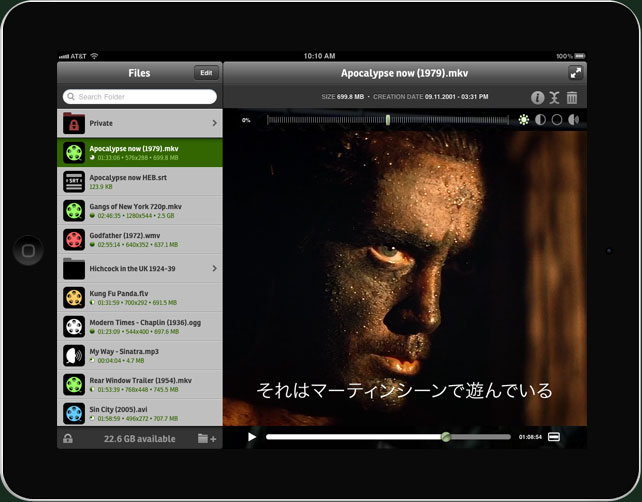Select the brightness sun adjustment icon

(524, 120)
